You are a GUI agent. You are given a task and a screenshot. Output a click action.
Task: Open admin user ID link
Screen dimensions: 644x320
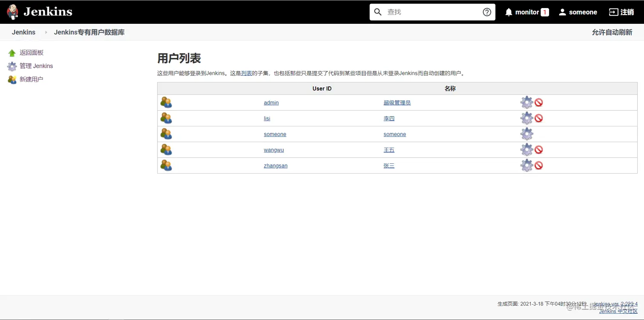[271, 103]
